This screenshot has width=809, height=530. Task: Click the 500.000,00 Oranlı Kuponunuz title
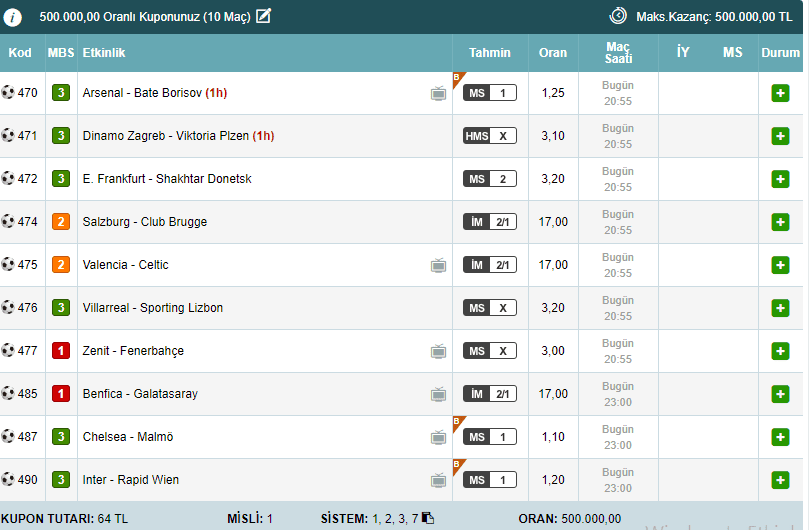coord(145,17)
